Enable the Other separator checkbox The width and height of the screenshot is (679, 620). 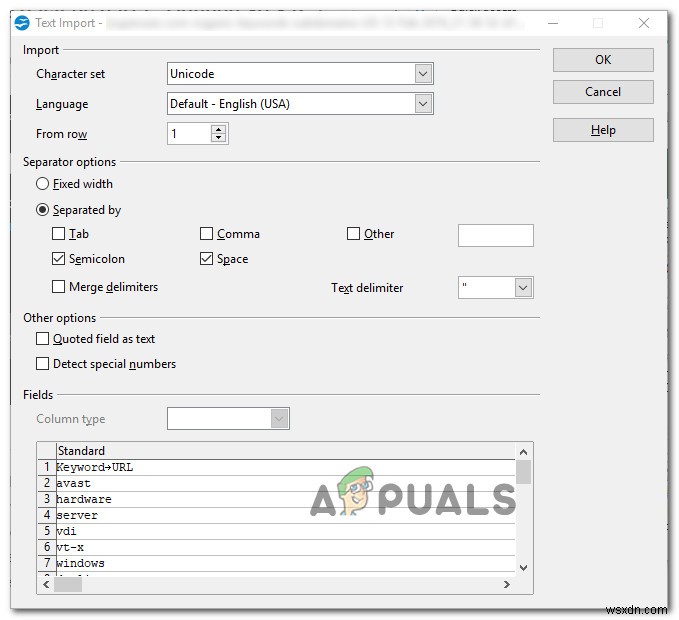tap(353, 234)
